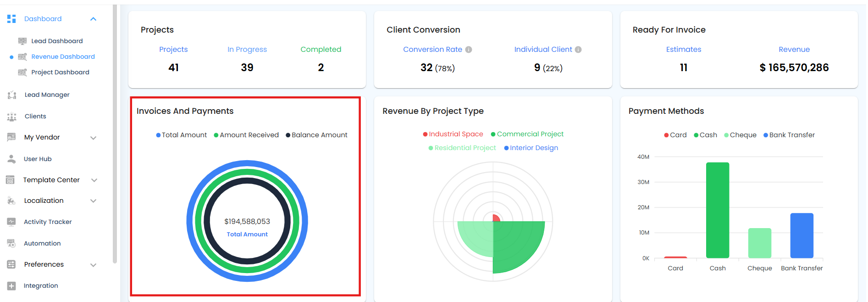Toggle Card legend in Payment Methods
Screen dimensions: 868x302
click(675, 135)
